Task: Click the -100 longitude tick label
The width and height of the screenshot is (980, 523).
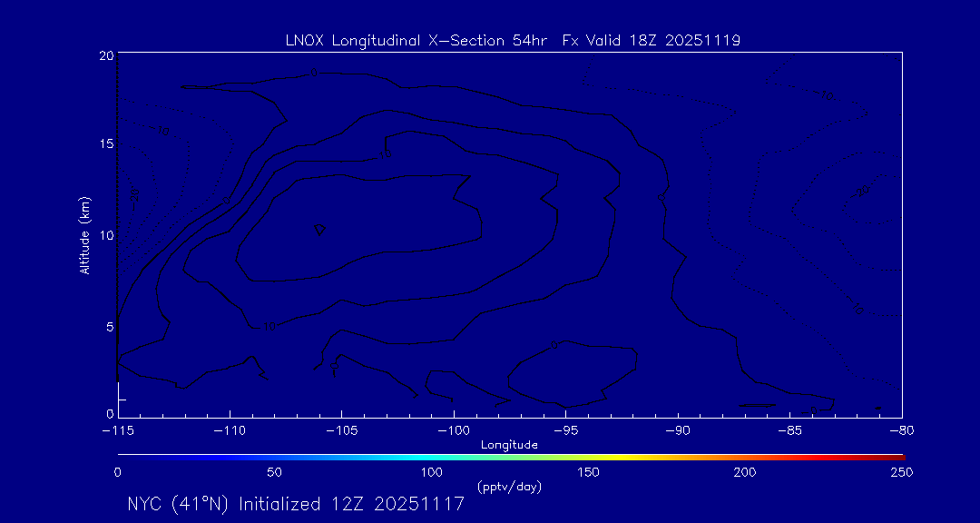Action: 453,429
